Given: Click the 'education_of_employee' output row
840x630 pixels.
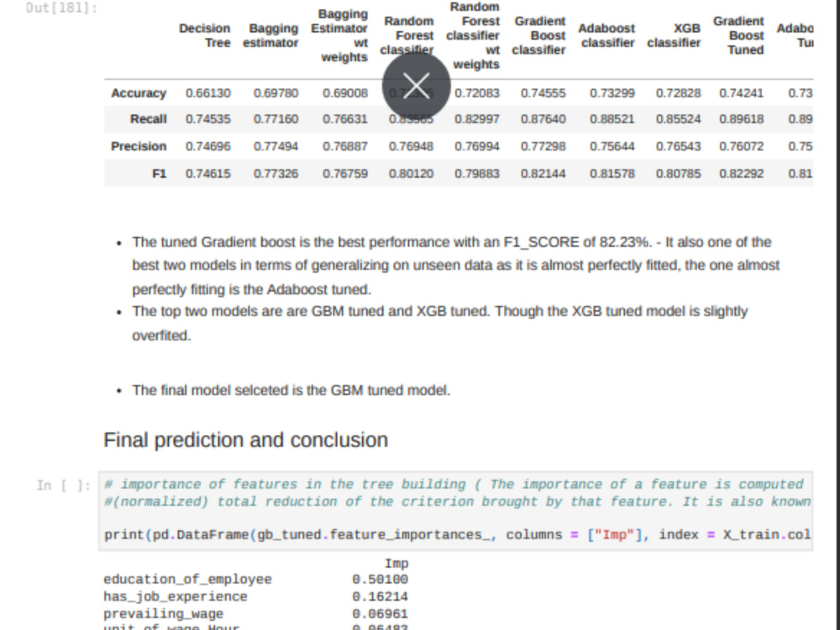Looking at the screenshot, I should point(256,579).
